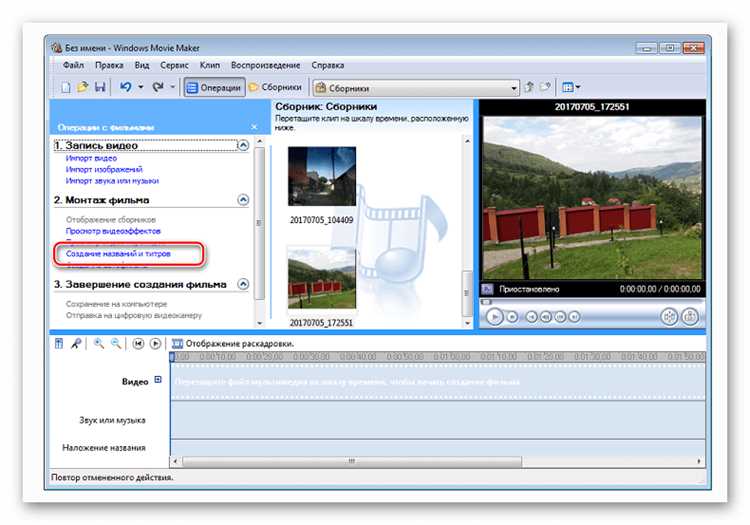Open the Справка menu

pos(328,65)
